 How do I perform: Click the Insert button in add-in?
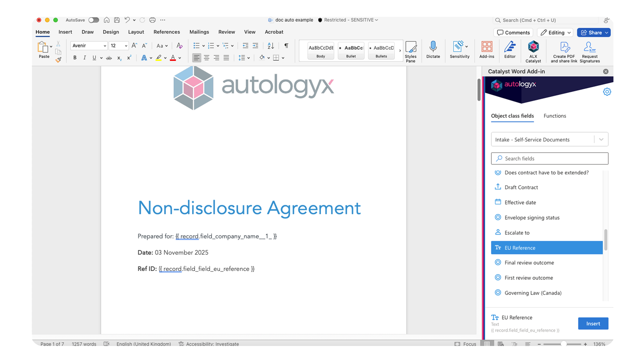coord(593,323)
